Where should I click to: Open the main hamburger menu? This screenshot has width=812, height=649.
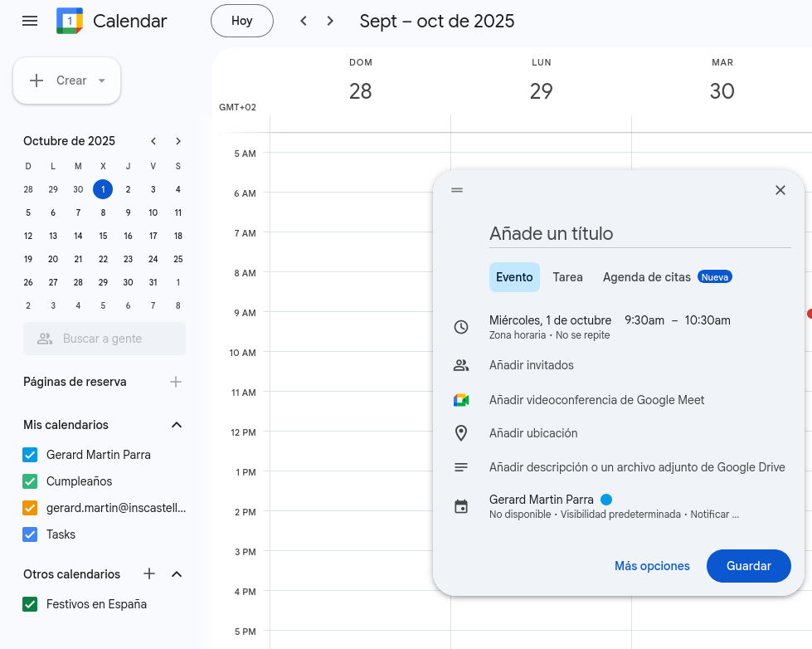[30, 21]
